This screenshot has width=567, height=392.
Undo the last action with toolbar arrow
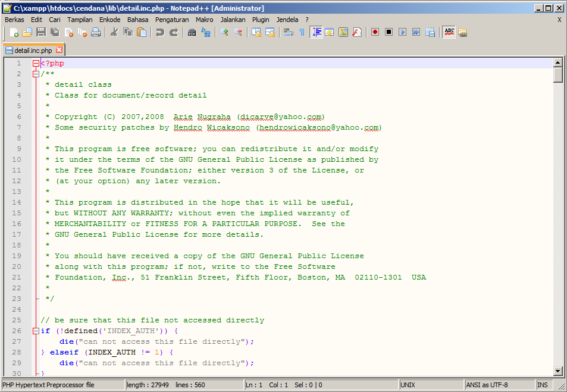[x=160, y=33]
